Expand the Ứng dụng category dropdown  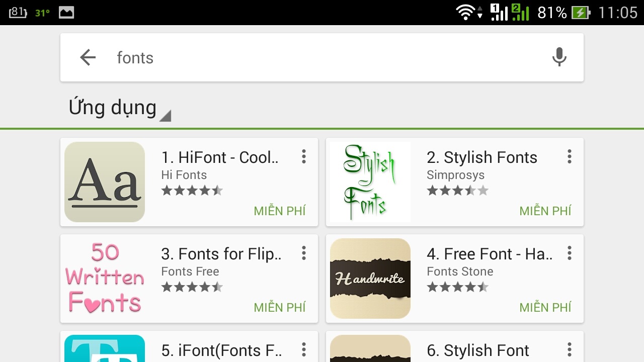(120, 108)
